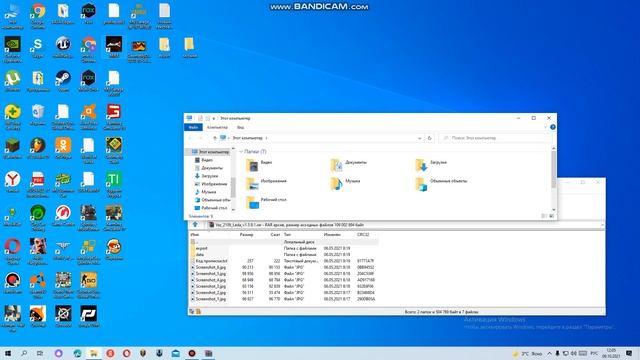
Task: Open the red PDF desktop shortcut
Action: click(x=38, y=184)
